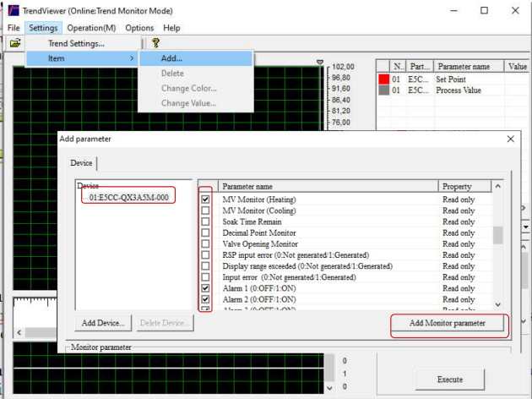Check the Soak Time Remain checkbox
This screenshot has height=399, width=532.
tap(205, 221)
